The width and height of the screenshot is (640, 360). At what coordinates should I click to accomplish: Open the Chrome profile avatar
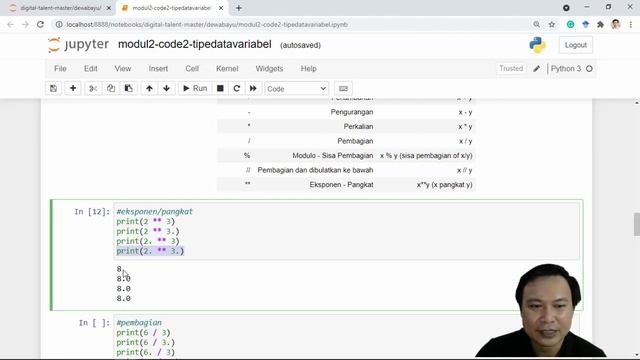click(616, 24)
